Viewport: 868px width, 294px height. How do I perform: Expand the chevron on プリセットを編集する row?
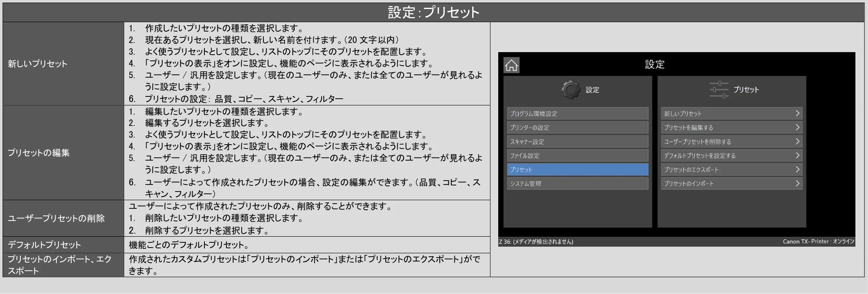(797, 127)
